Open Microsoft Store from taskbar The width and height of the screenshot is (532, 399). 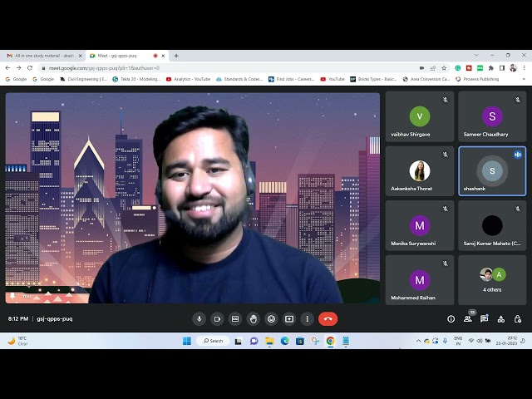[x=300, y=341]
